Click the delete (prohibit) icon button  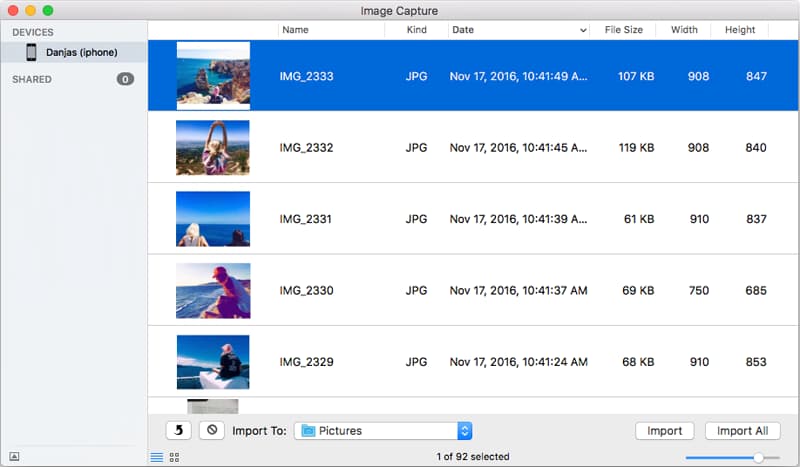[x=211, y=431]
